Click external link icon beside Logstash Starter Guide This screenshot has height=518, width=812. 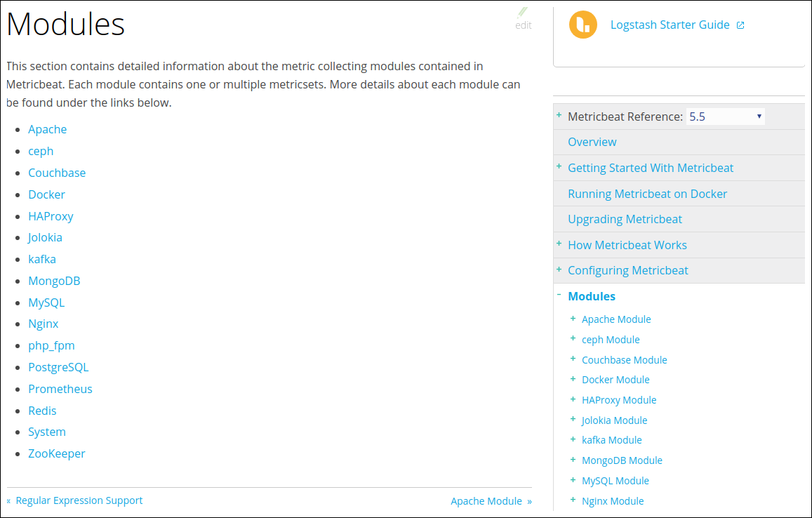click(x=740, y=25)
